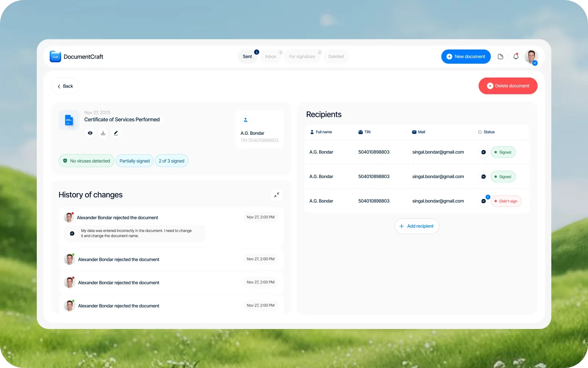Click the TIN column header
Viewport: 588px width, 368px height.
coord(365,132)
